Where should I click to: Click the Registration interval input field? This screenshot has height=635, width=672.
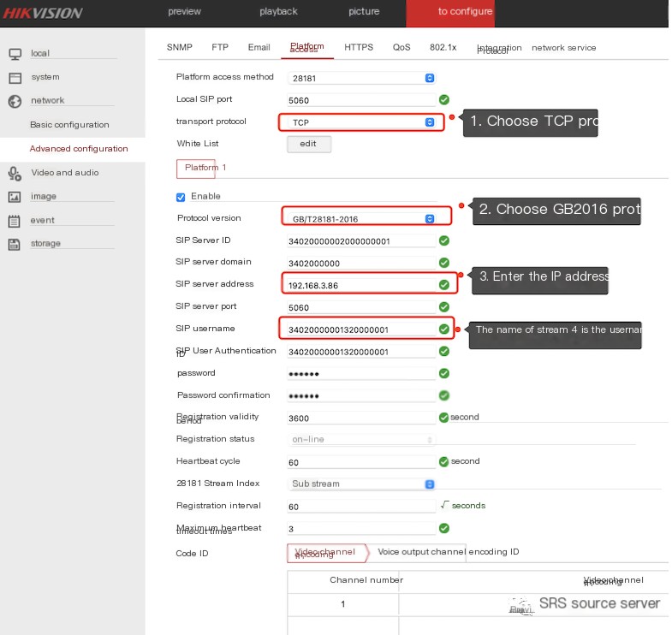click(361, 507)
